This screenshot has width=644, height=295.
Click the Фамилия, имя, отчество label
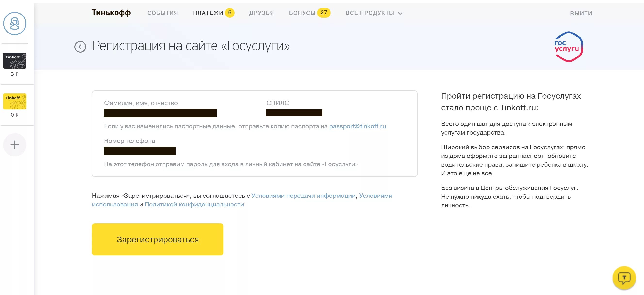(x=141, y=103)
